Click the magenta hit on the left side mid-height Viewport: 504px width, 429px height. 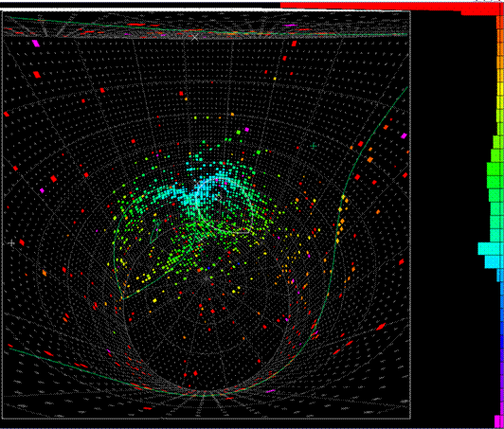pos(42,190)
